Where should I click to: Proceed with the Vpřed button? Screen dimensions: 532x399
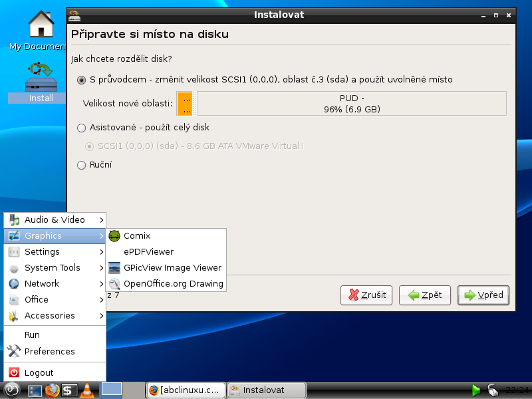(483, 295)
